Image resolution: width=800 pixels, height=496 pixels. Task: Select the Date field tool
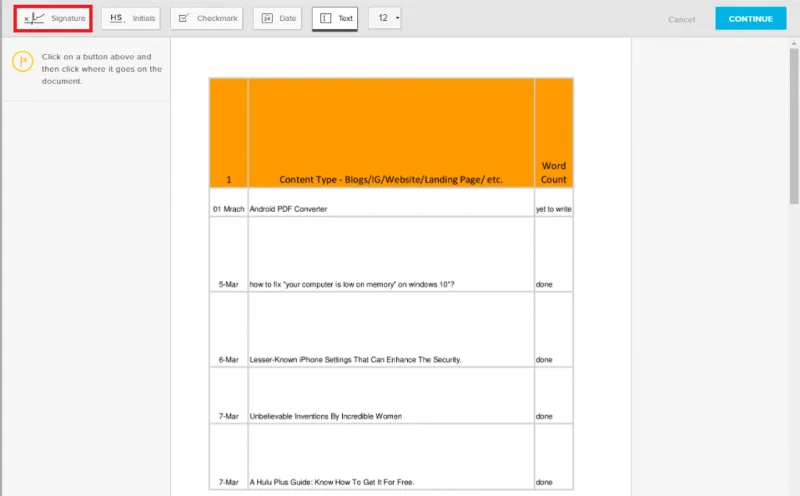point(278,18)
